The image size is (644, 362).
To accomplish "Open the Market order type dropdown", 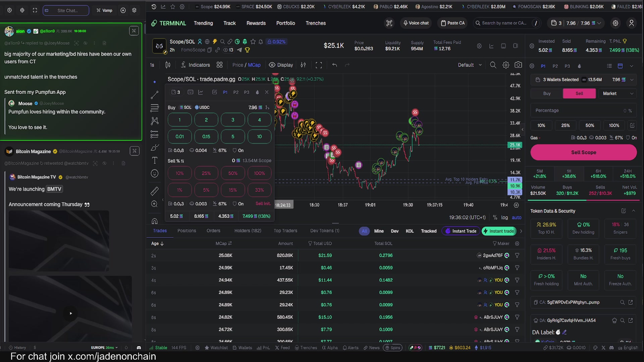I will point(618,94).
